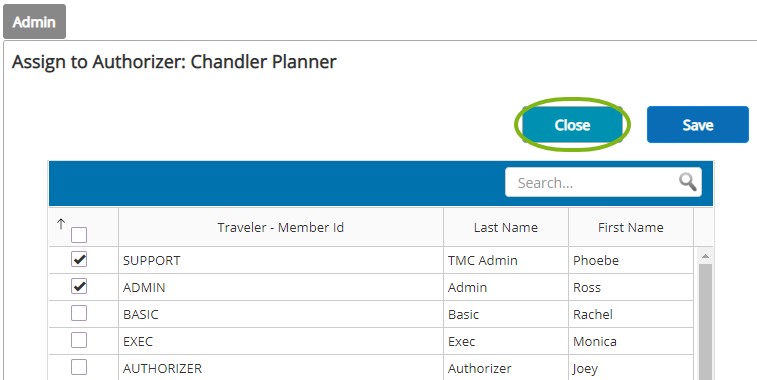This screenshot has width=757, height=380.
Task: Click the magnifying glass search icon
Action: tap(687, 182)
